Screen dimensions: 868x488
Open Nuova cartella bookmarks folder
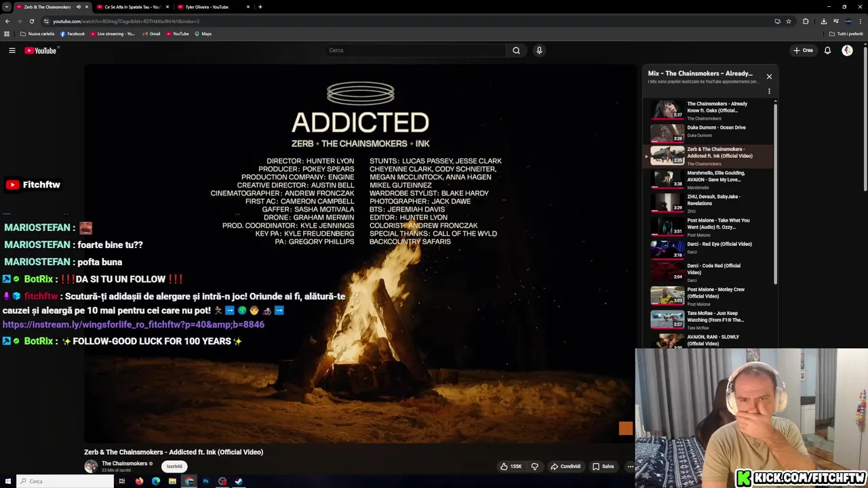point(37,34)
